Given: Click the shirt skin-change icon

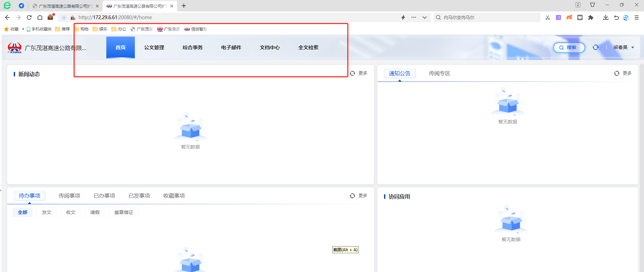Looking at the screenshot, I should point(593,5).
